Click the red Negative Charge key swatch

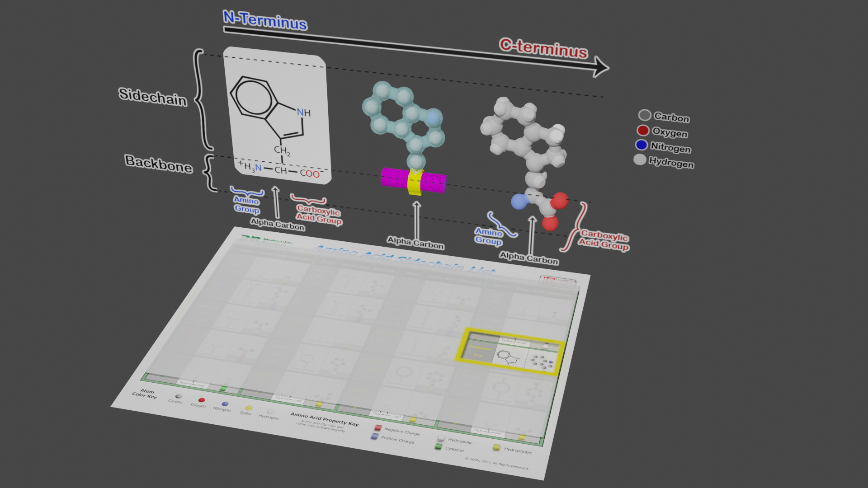point(378,428)
